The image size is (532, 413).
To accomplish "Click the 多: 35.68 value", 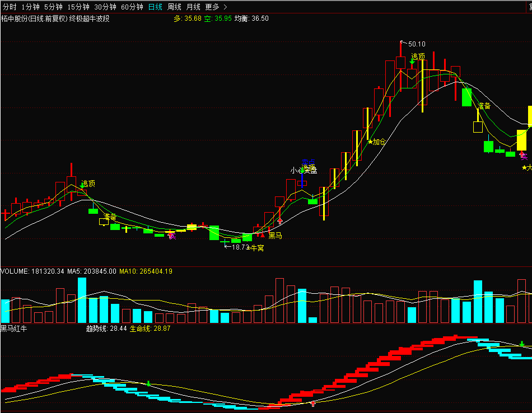I will [x=188, y=18].
